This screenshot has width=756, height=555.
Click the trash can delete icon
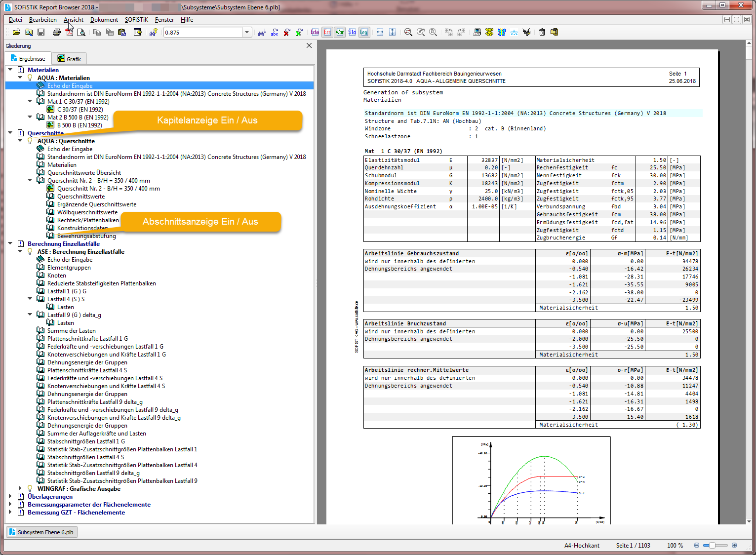(542, 32)
